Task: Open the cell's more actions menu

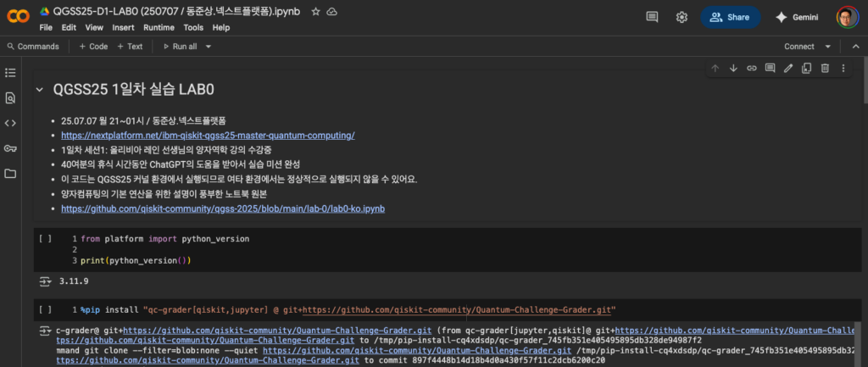Action: click(843, 68)
